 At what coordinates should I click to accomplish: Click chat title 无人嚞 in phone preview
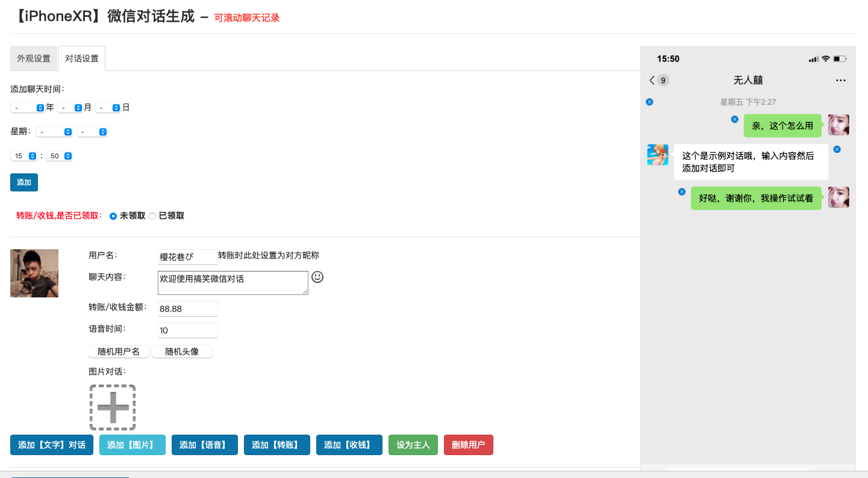tap(748, 80)
